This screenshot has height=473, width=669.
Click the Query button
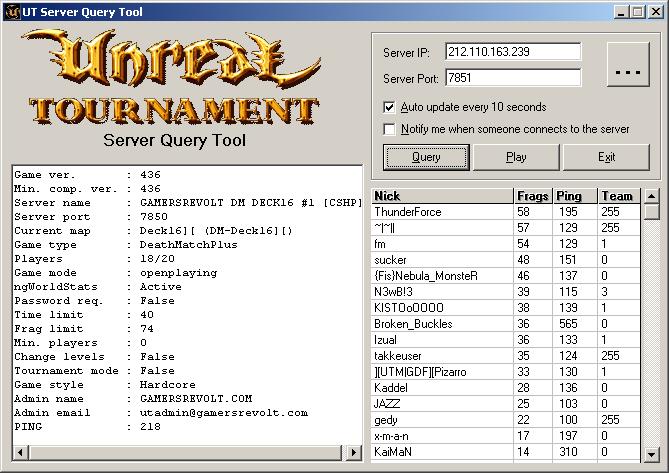click(x=426, y=157)
